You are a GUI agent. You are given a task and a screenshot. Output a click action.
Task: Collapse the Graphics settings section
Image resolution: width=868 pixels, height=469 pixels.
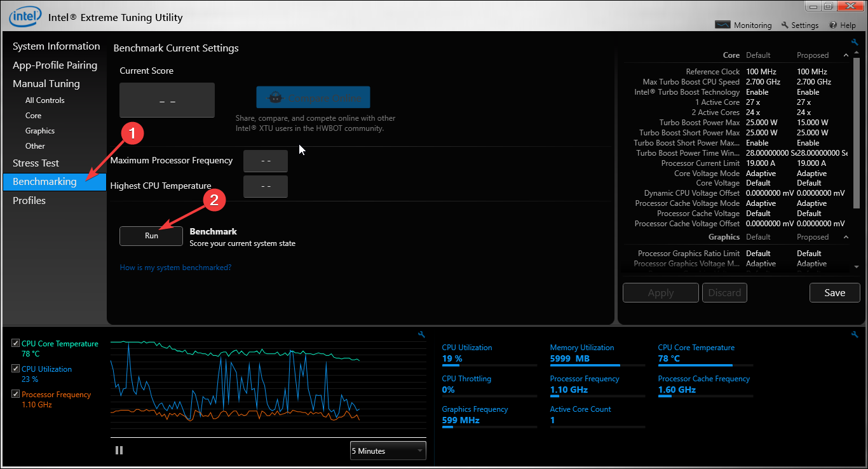coord(846,236)
